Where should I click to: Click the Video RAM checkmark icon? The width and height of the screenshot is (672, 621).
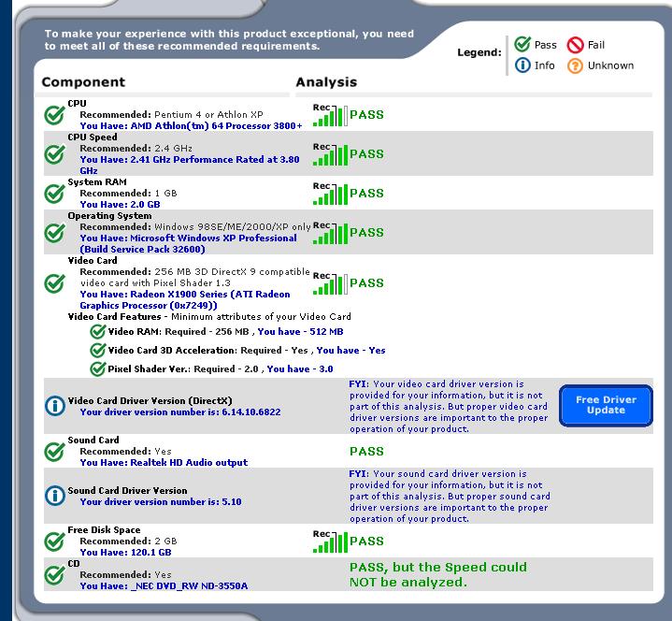click(98, 331)
